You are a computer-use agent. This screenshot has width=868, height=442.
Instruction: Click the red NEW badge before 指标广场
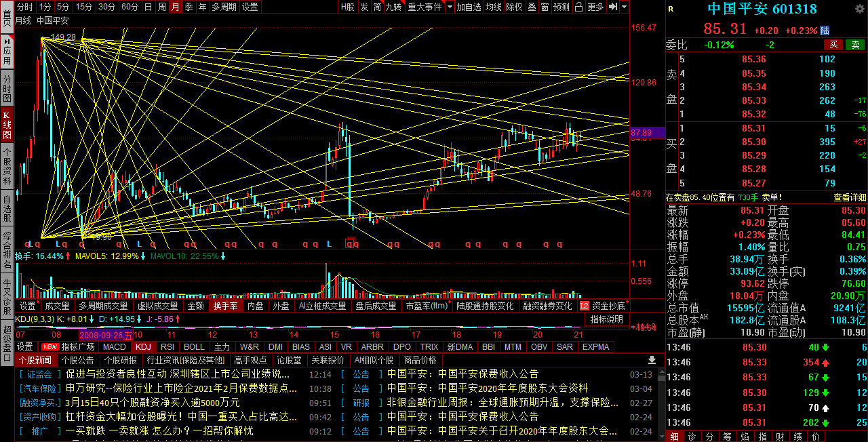pyautogui.click(x=50, y=346)
